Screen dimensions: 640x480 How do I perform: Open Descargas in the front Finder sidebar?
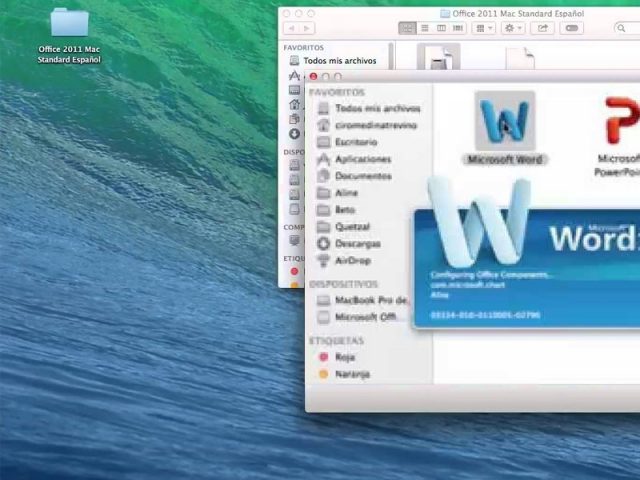(357, 244)
